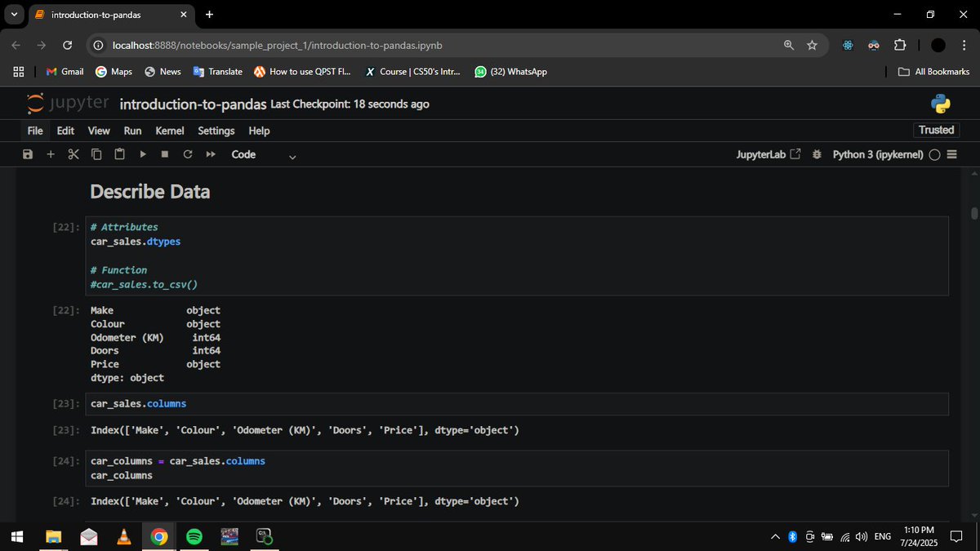
Task: Focus the code cell containing car_sales.dtypes
Action: click(x=519, y=256)
